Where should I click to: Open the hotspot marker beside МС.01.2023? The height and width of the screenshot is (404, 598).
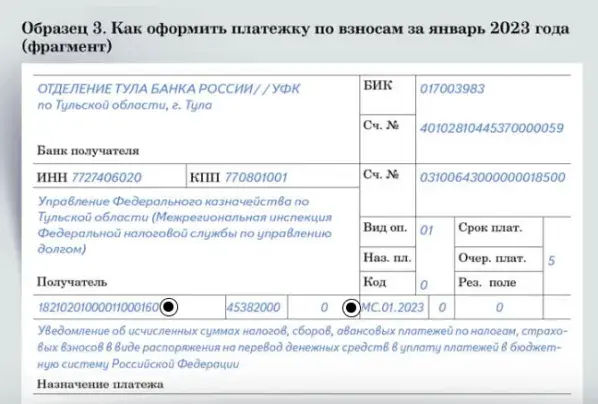pos(351,307)
